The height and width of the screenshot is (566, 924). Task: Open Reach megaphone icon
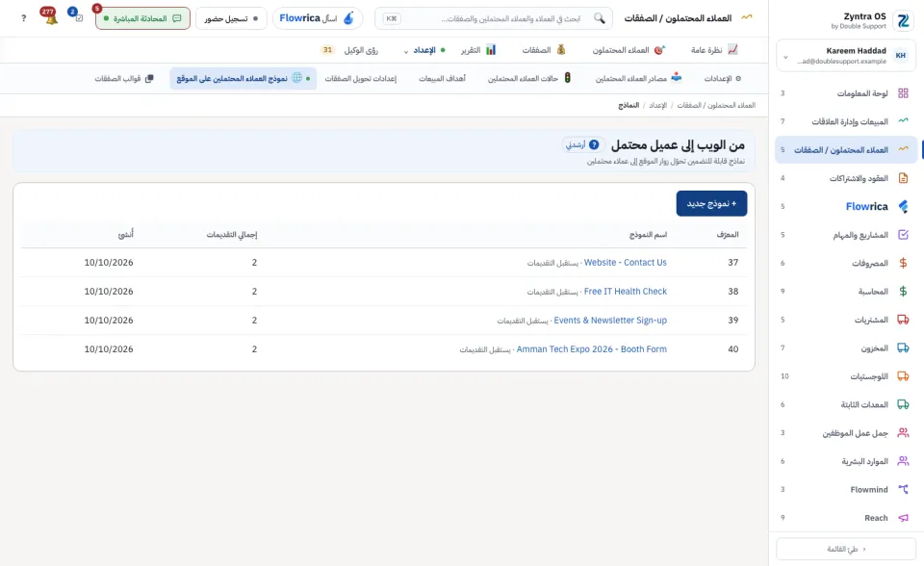tap(903, 518)
